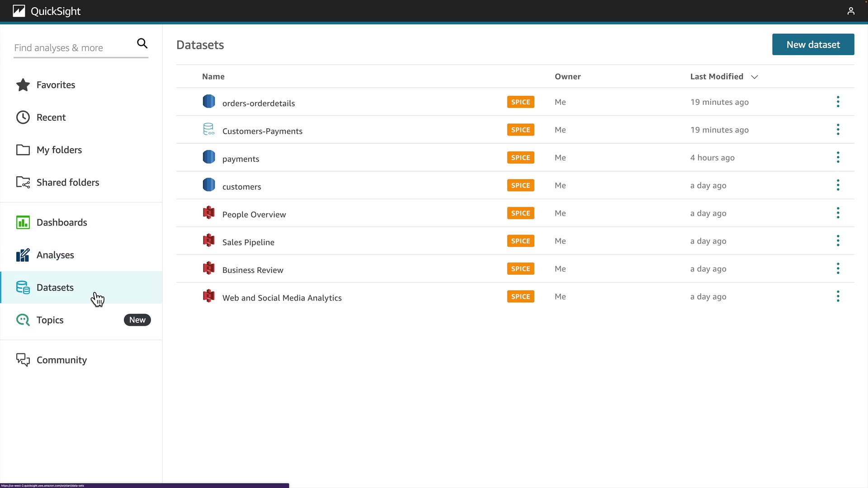The image size is (868, 488).
Task: Click the Dashboards chart icon
Action: click(x=23, y=222)
